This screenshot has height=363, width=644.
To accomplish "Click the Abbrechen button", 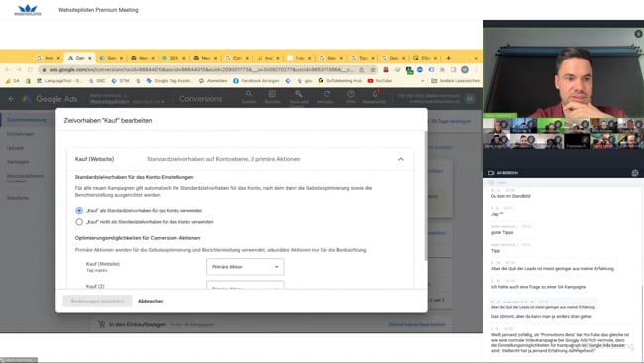I will tap(151, 301).
